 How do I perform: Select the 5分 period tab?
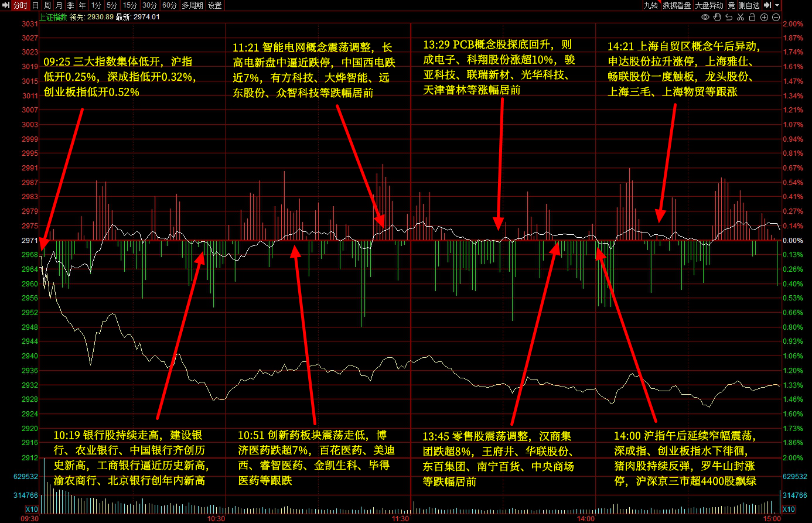coord(111,5)
